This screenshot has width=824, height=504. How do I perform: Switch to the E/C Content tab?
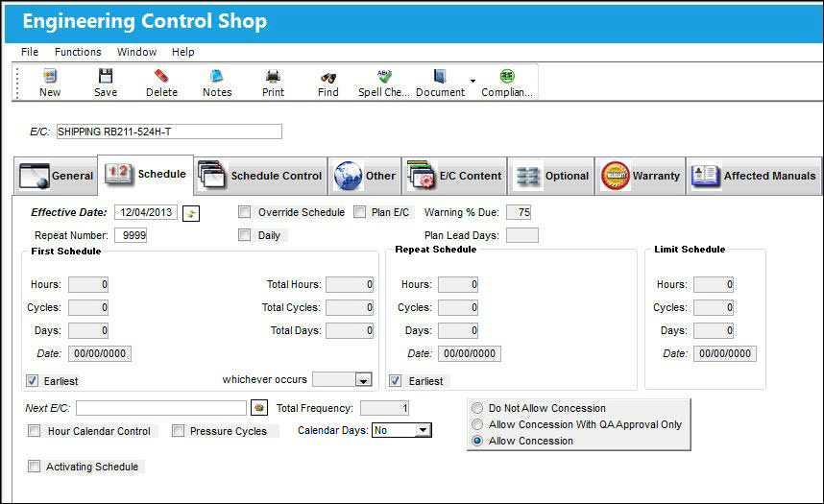(x=454, y=176)
